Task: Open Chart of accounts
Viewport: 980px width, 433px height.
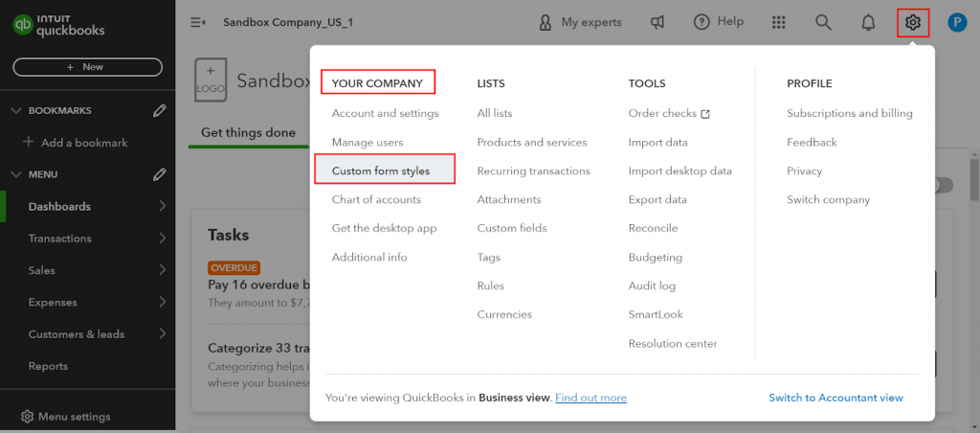Action: point(376,199)
